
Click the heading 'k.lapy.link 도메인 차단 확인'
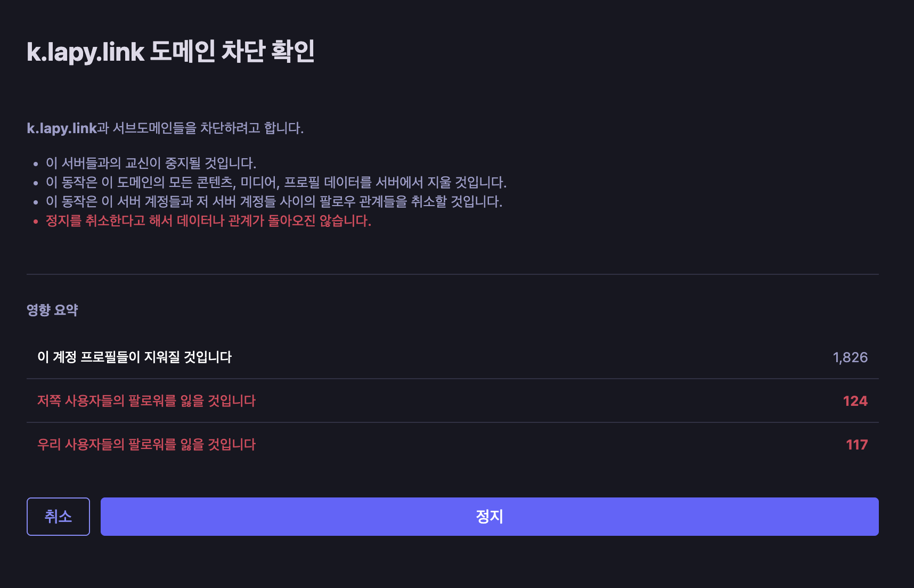click(170, 52)
